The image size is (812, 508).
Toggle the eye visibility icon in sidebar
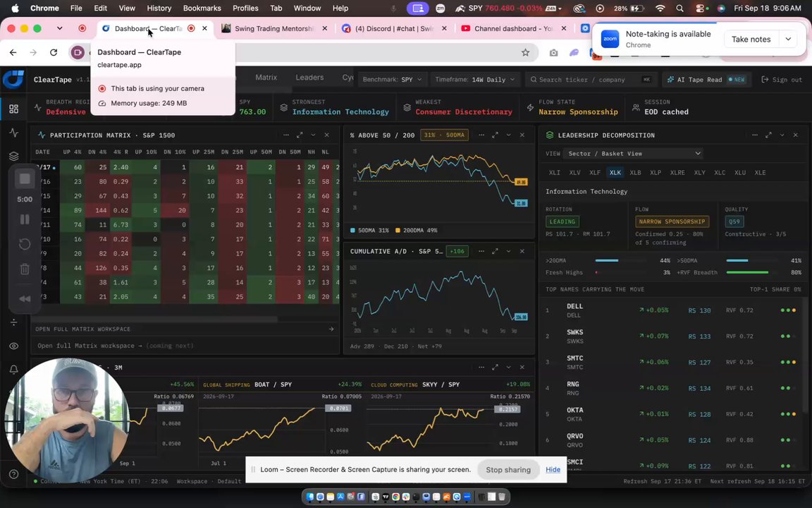14,346
